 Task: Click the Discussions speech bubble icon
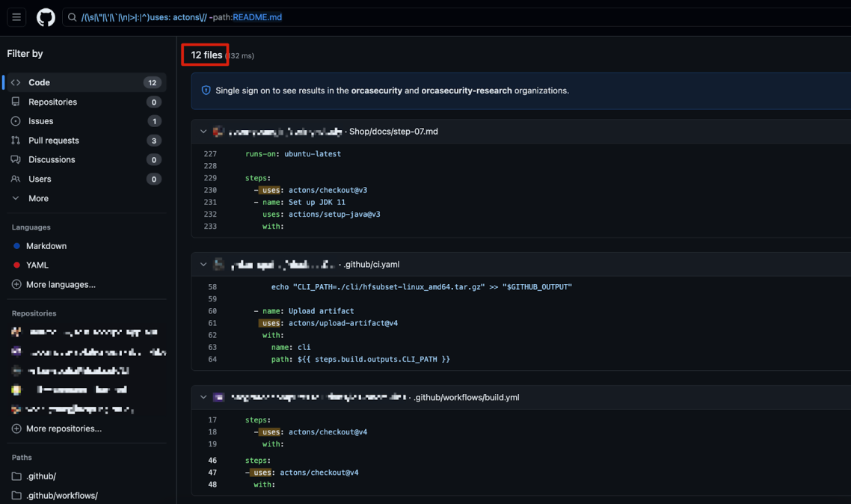16,159
